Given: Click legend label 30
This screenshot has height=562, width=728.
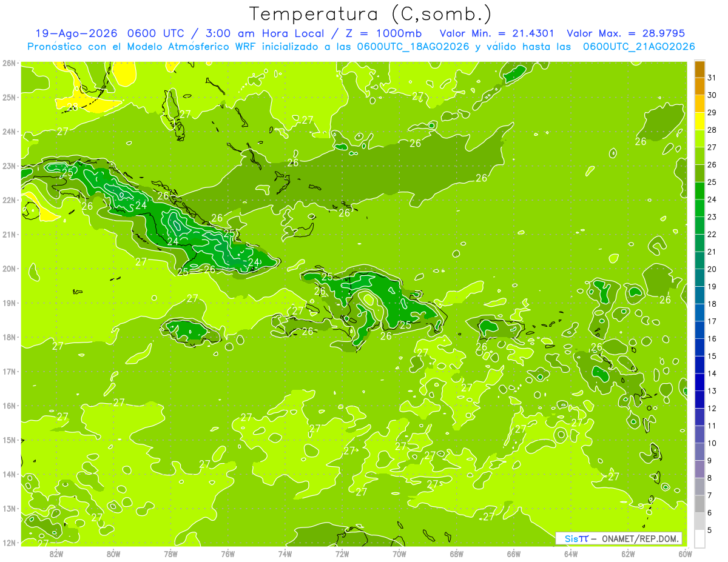Looking at the screenshot, I should [x=712, y=95].
